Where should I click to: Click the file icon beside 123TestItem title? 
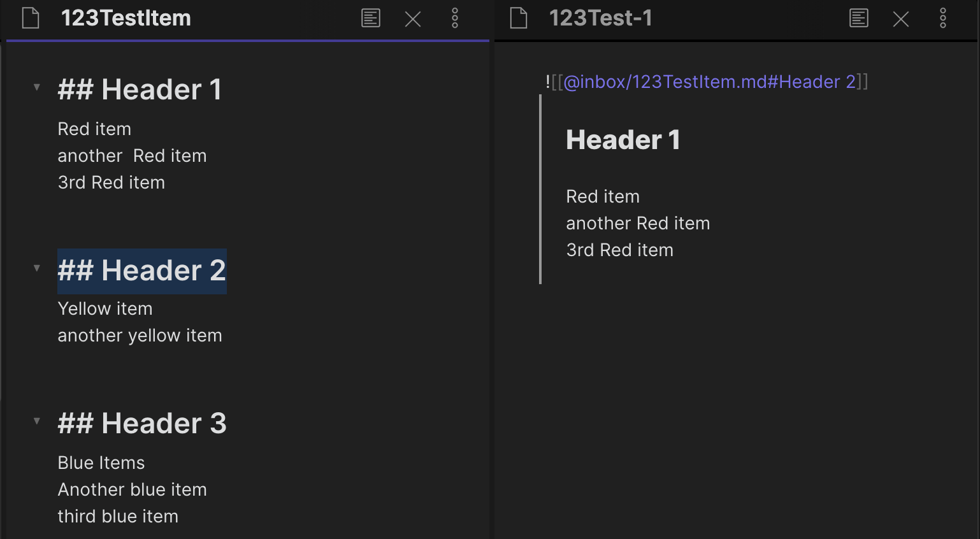(29, 18)
